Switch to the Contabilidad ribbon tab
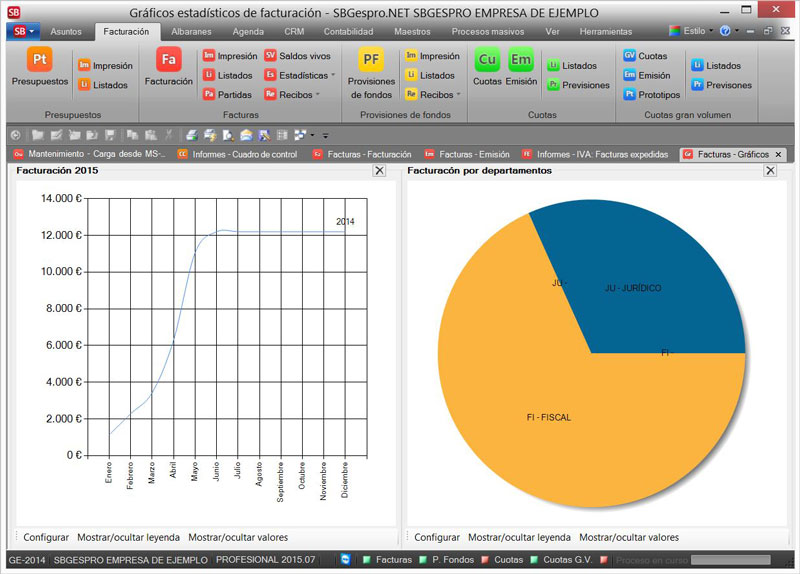800x574 pixels. coord(348,32)
